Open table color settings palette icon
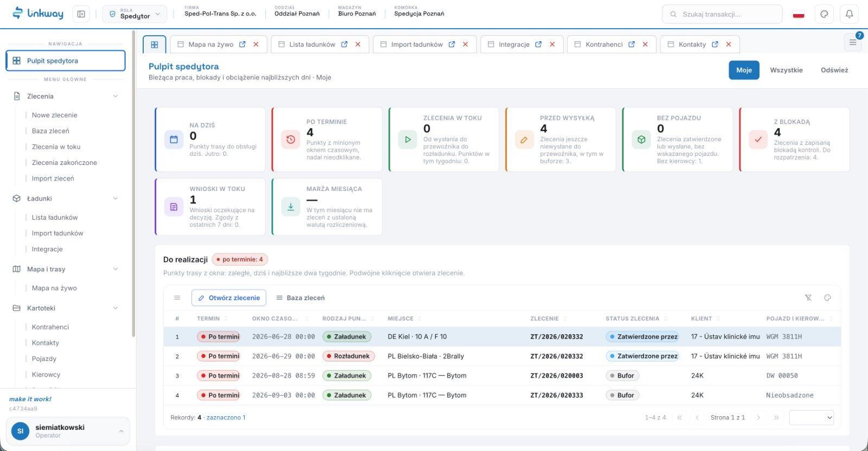 [827, 297]
